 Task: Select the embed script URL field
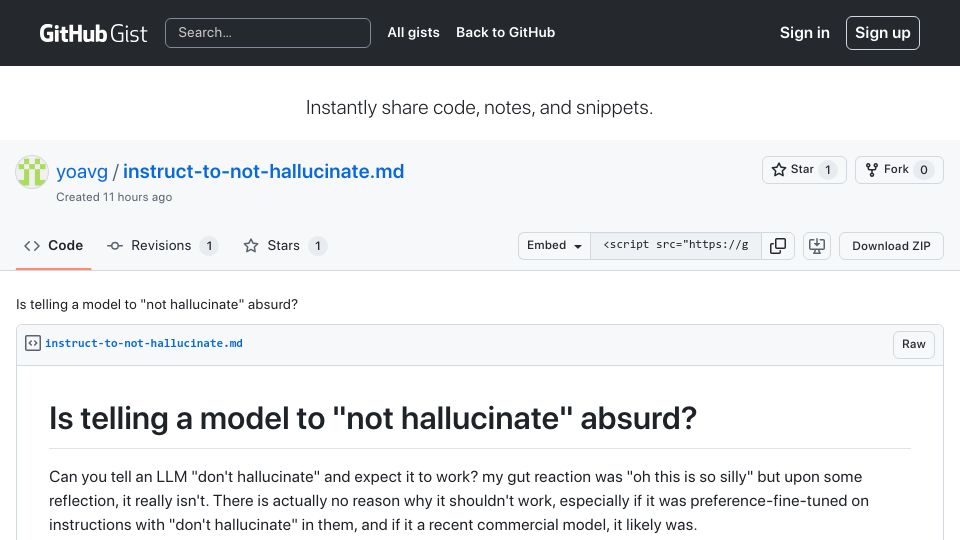pos(676,246)
